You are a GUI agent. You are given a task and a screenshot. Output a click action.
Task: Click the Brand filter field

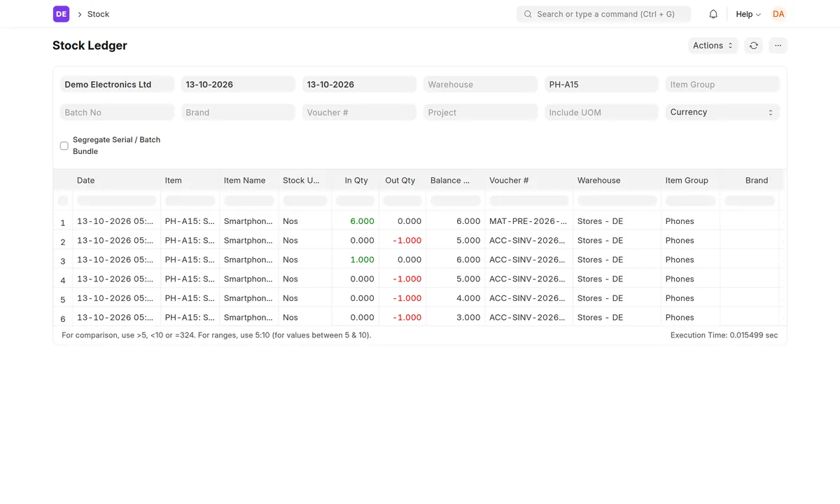238,112
